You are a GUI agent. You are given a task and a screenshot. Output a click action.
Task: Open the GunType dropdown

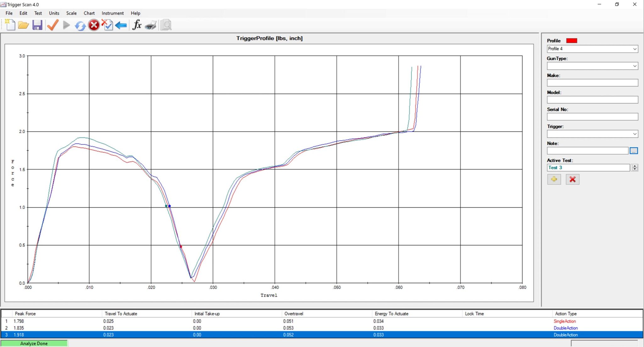(635, 66)
